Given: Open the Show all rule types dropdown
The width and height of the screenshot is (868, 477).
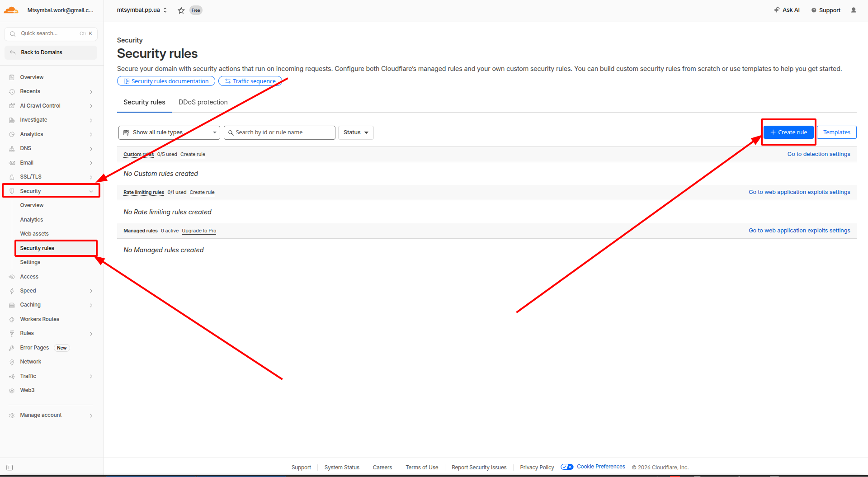Looking at the screenshot, I should 169,132.
